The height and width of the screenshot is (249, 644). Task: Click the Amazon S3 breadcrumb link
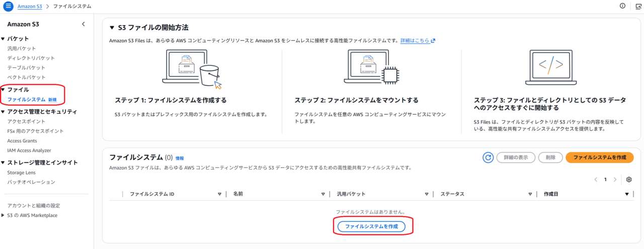pyautogui.click(x=30, y=6)
